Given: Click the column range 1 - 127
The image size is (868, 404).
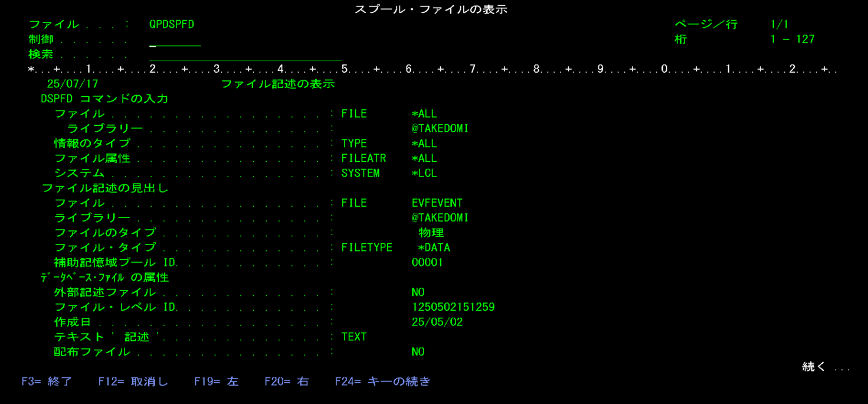Looking at the screenshot, I should pyautogui.click(x=792, y=40).
